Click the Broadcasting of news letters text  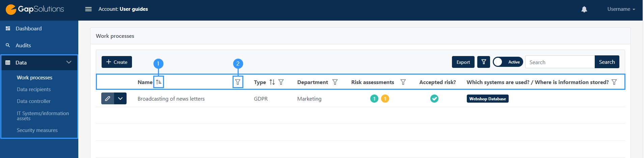(x=171, y=99)
